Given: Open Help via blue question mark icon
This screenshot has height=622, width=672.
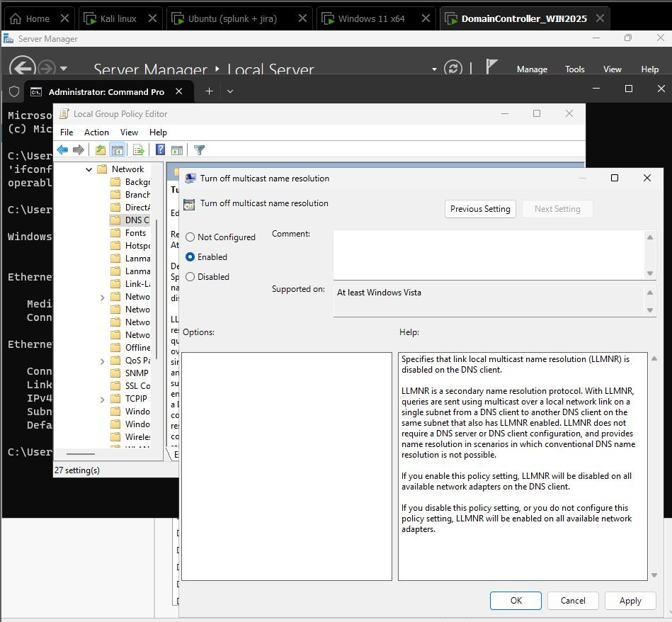Looking at the screenshot, I should click(160, 149).
